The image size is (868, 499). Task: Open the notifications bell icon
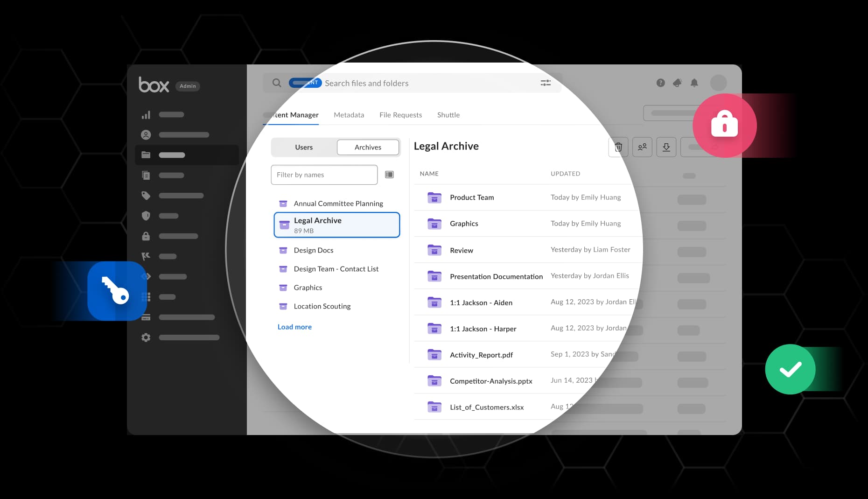pyautogui.click(x=694, y=83)
